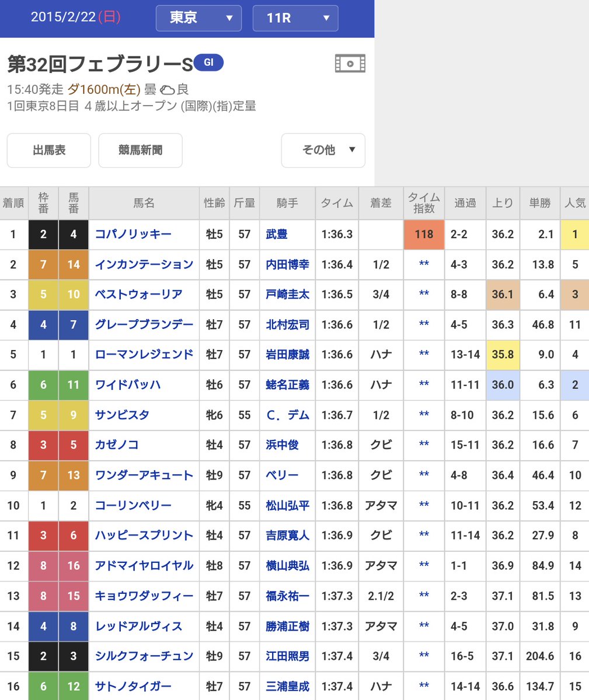The height and width of the screenshot is (700, 589).
Task: Open horse キョウワダッフィー link
Action: [144, 596]
